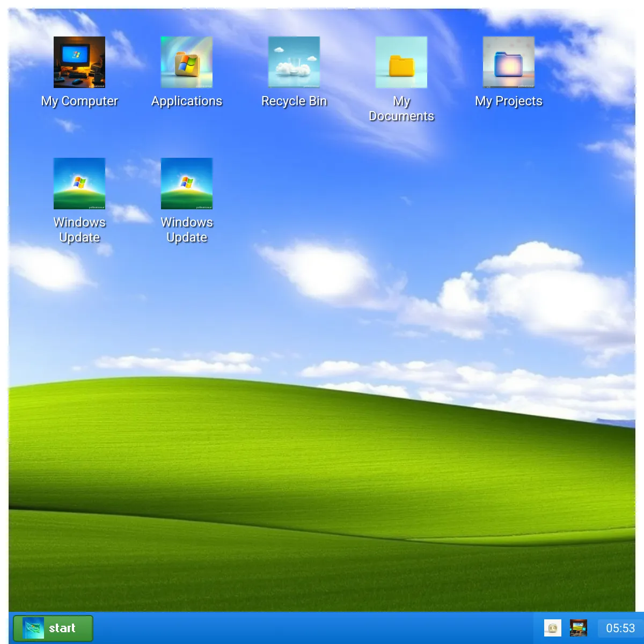Image resolution: width=644 pixels, height=644 pixels.
Task: Click the 05:53 taskbar clock
Action: tap(620, 628)
